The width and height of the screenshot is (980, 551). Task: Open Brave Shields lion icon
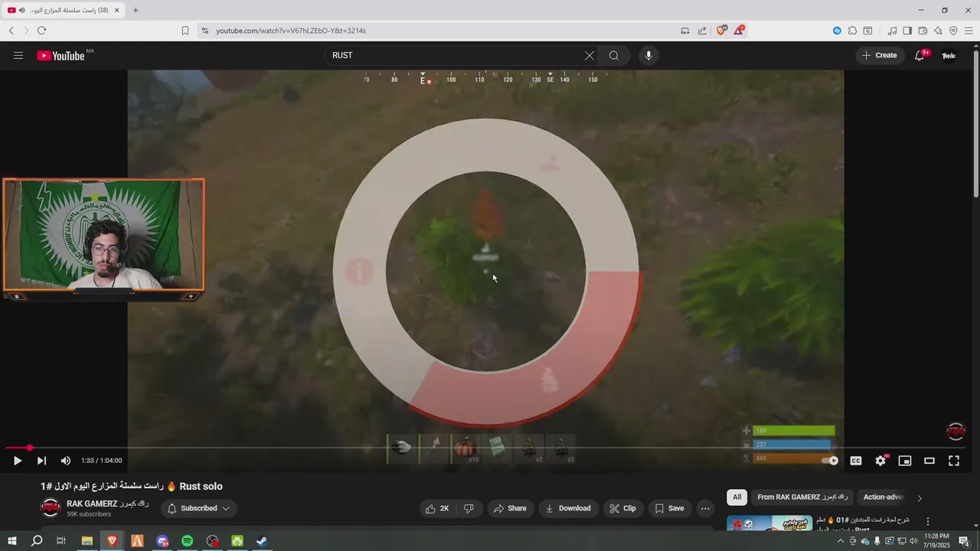coord(720,31)
